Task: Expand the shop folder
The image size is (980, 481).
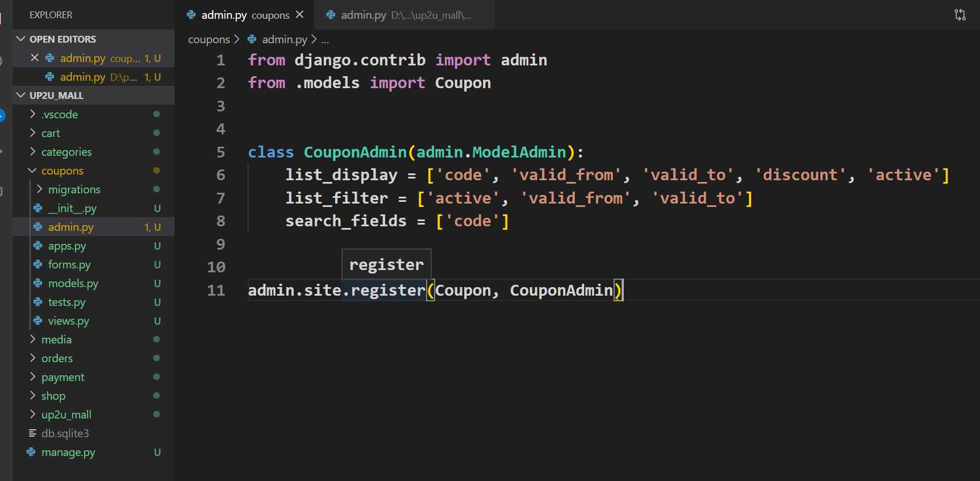Action: [94, 396]
